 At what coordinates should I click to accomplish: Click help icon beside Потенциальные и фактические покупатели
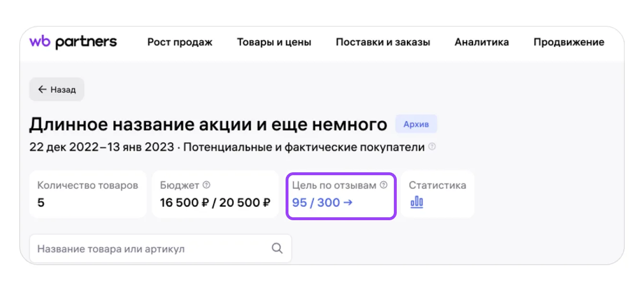coord(432,147)
